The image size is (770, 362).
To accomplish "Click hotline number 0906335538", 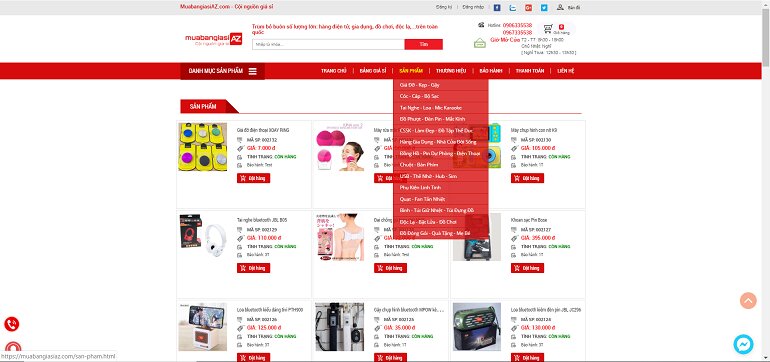I will click(x=517, y=25).
